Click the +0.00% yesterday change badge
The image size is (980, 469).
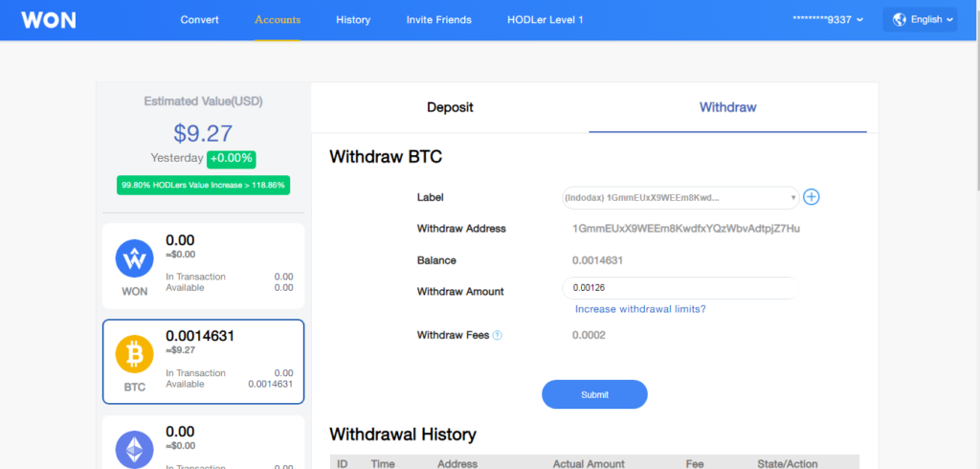pyautogui.click(x=232, y=158)
